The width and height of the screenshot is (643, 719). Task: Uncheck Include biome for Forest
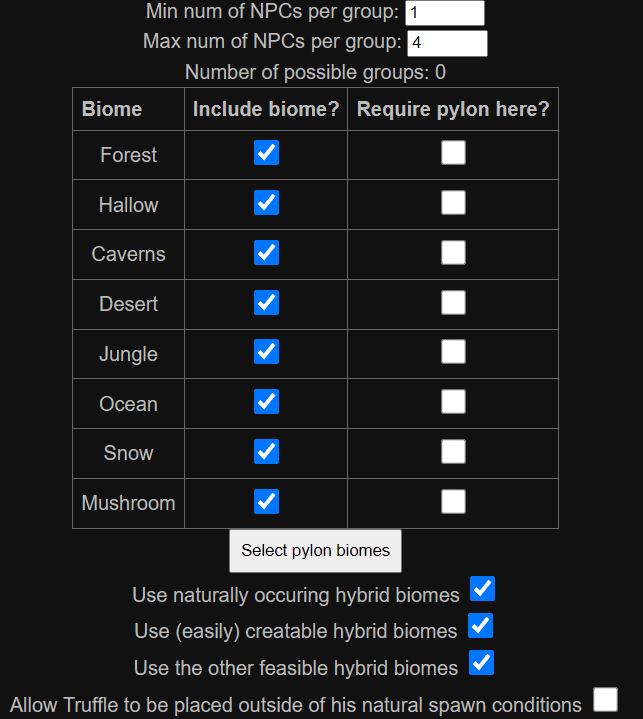pyautogui.click(x=266, y=153)
